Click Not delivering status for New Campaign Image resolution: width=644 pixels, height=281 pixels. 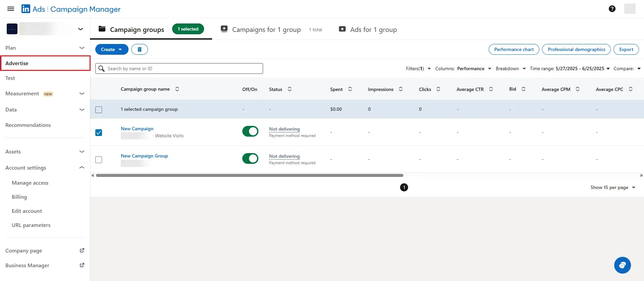pos(284,129)
